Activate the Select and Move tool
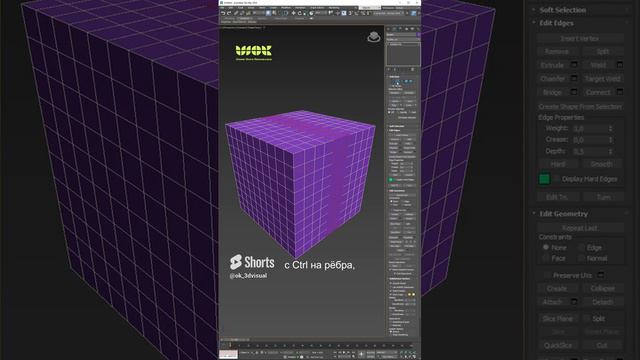640x360 pixels. pyautogui.click(x=293, y=13)
